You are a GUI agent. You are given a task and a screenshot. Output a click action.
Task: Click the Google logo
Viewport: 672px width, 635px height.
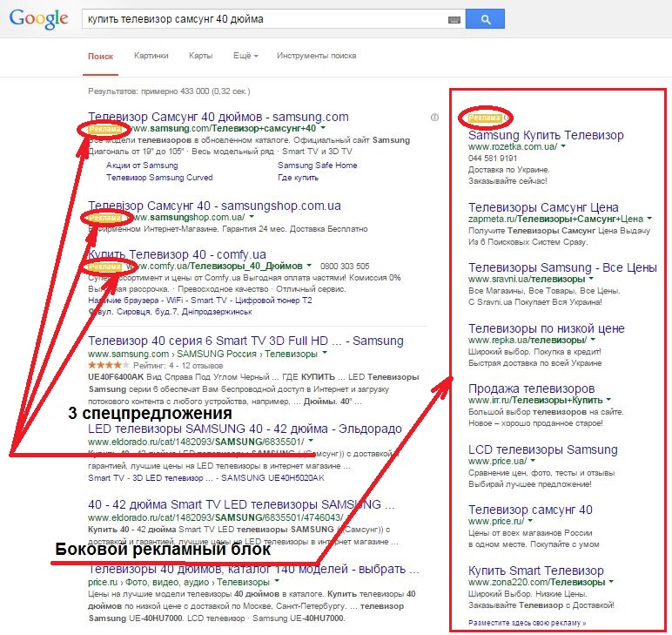click(x=38, y=19)
